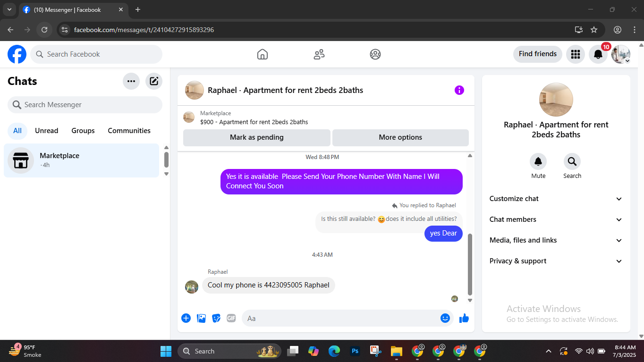The width and height of the screenshot is (644, 362).
Task: Open the Friends icon in top navigation
Action: coord(319,54)
